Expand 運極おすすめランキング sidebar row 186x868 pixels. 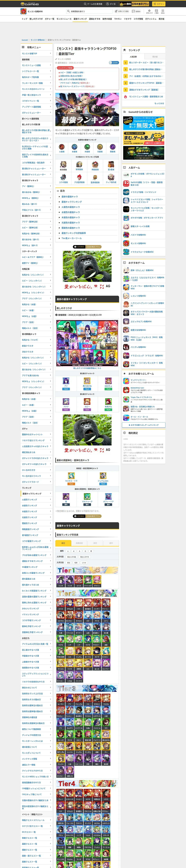[x=37, y=561]
